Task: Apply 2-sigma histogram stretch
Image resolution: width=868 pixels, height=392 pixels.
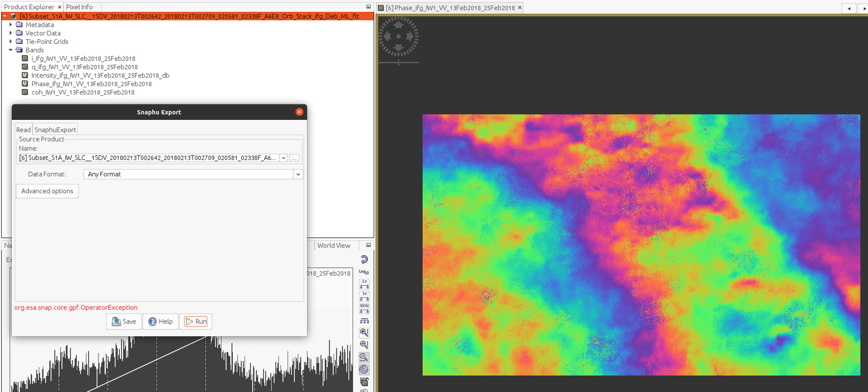Action: 364,284
